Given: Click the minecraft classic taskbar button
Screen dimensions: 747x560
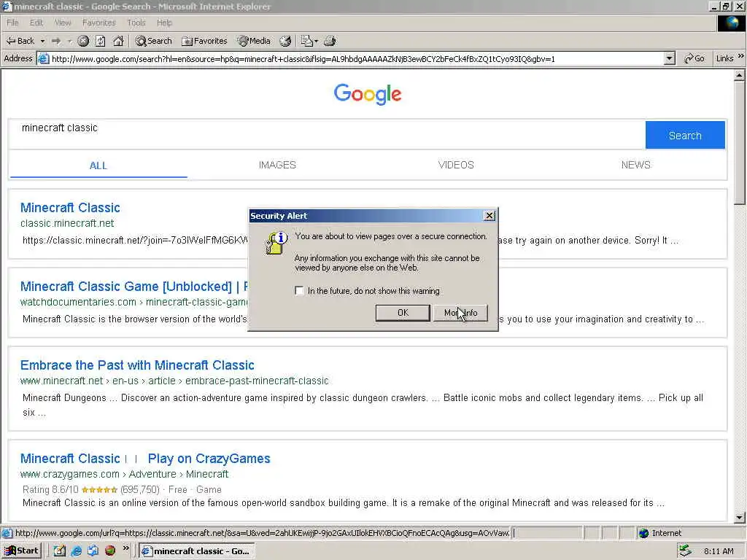Looking at the screenshot, I should [197, 551].
